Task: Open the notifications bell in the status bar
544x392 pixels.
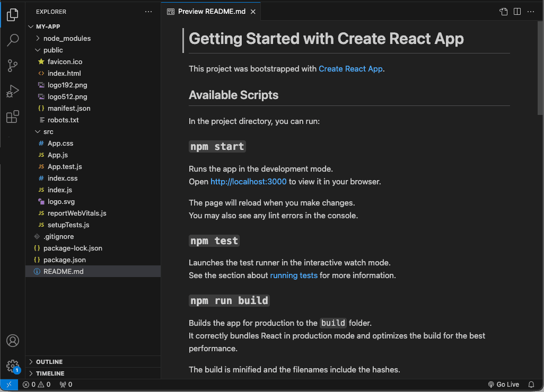Action: (x=530, y=384)
